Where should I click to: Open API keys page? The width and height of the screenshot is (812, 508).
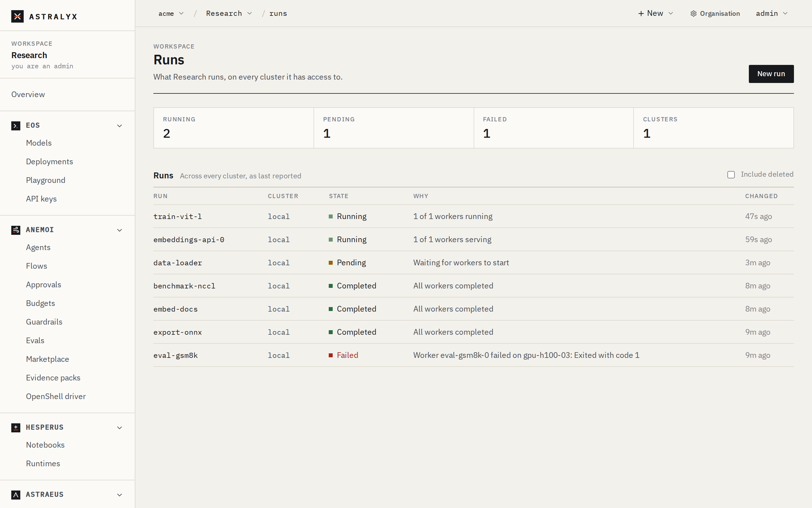pyautogui.click(x=41, y=199)
